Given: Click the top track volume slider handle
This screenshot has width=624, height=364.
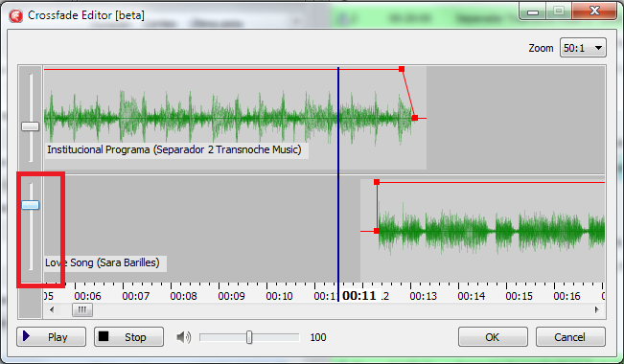Looking at the screenshot, I should (x=31, y=126).
